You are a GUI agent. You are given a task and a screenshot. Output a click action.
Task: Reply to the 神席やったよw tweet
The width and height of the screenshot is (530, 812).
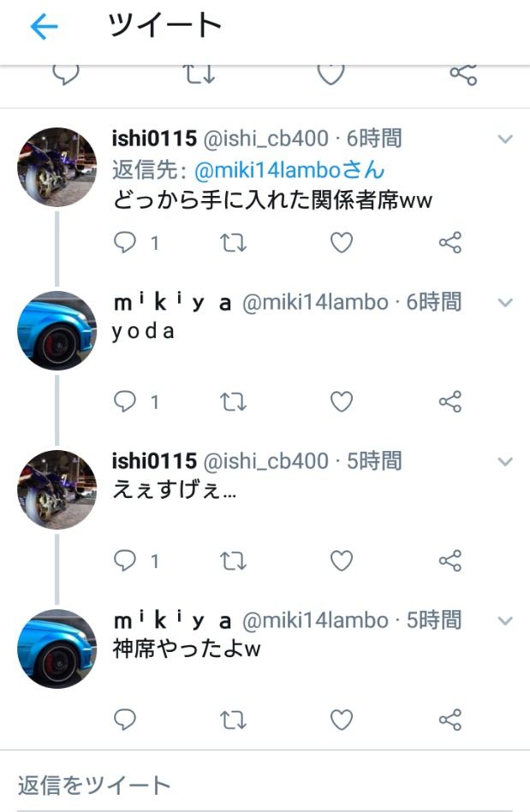click(x=125, y=720)
